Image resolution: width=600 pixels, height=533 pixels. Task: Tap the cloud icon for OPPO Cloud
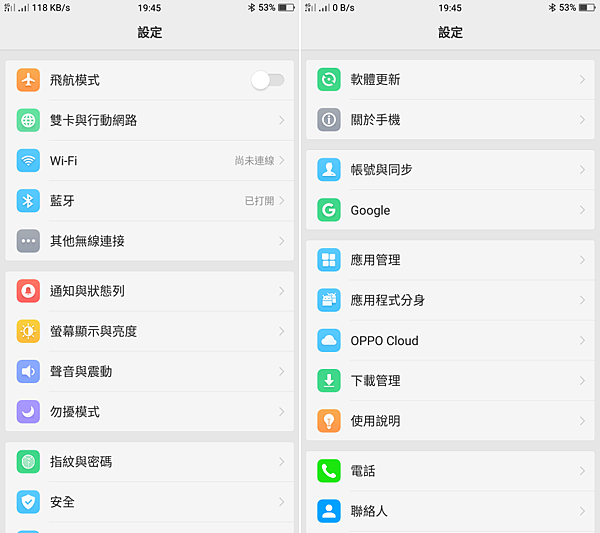point(329,341)
